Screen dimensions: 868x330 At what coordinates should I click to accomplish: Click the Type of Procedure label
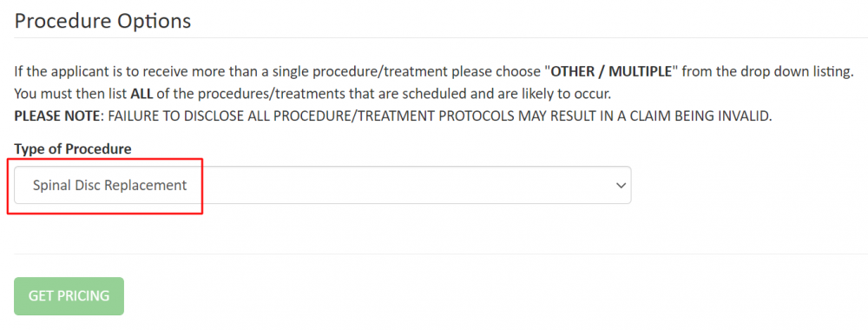(x=73, y=149)
